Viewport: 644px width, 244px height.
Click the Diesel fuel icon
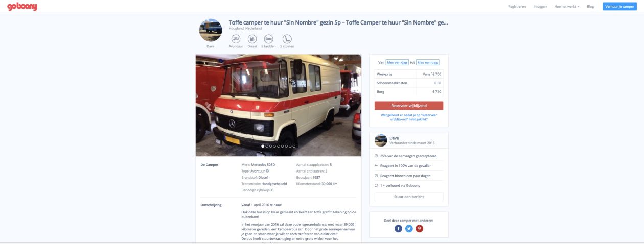[x=252, y=38]
